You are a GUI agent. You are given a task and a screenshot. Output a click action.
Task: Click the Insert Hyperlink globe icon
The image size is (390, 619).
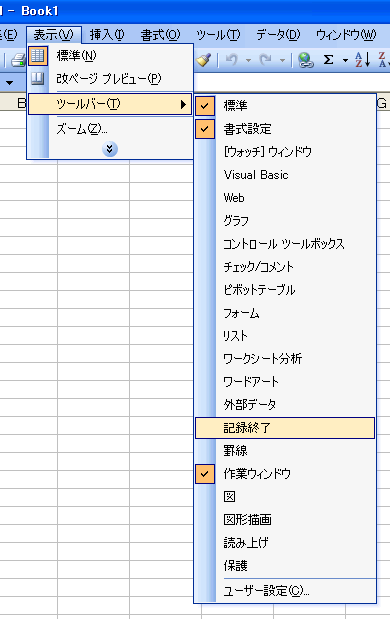coord(306,60)
